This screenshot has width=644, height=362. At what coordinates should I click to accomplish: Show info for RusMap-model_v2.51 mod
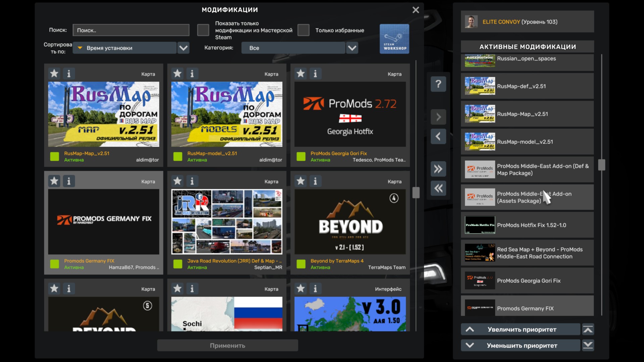192,73
